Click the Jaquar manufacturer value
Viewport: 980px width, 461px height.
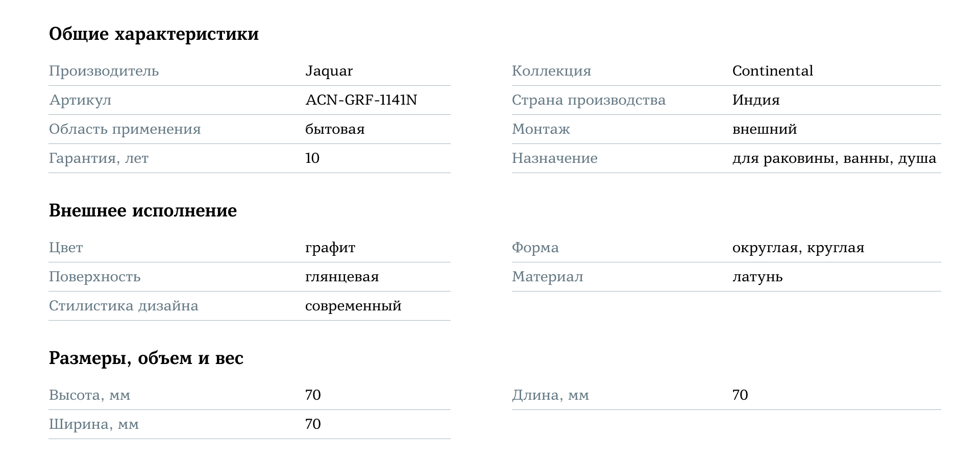(329, 71)
